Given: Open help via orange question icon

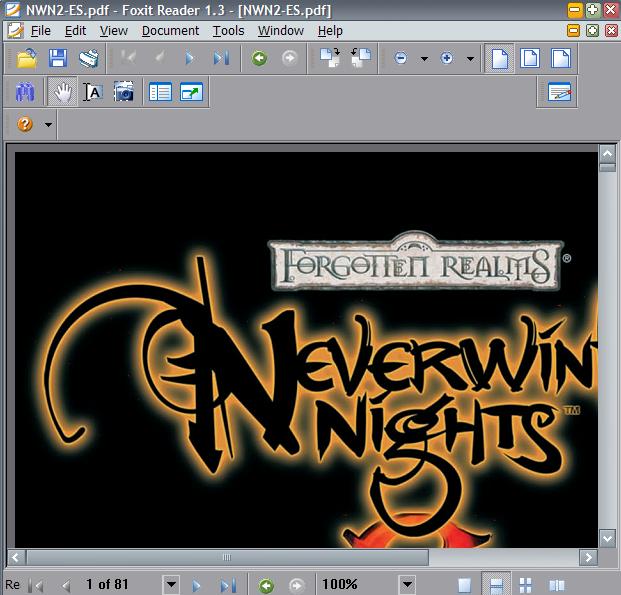Looking at the screenshot, I should (25, 124).
